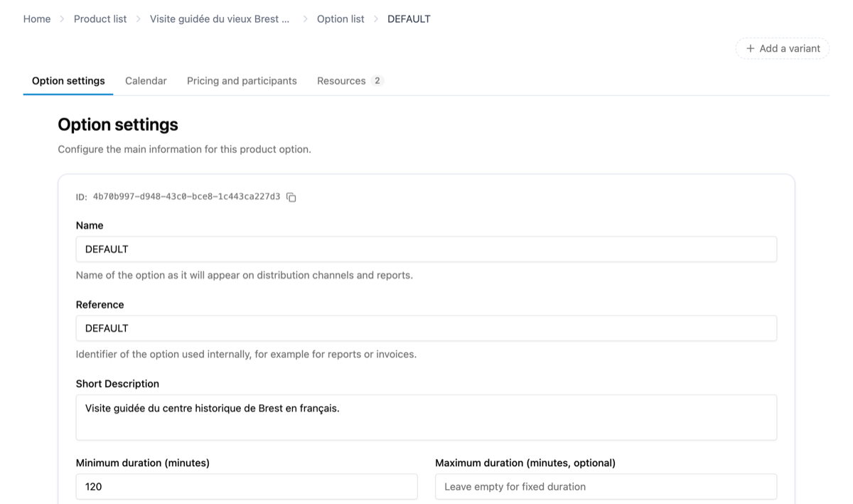
Task: Open the Calendar tab
Action: click(x=146, y=81)
